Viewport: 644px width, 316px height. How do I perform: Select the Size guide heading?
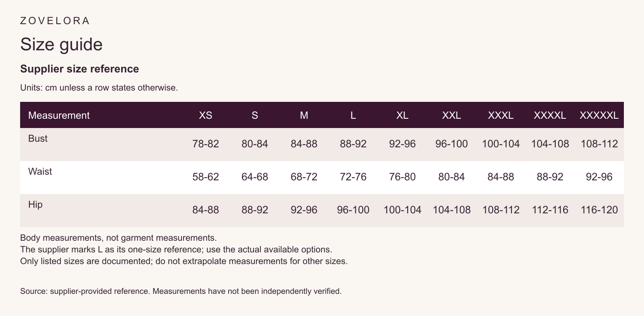[x=62, y=44]
